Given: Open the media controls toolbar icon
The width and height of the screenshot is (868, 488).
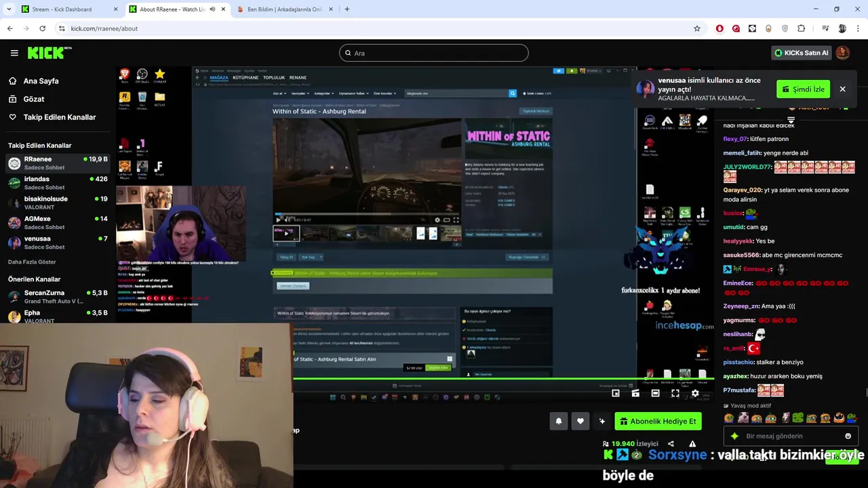Looking at the screenshot, I should click(x=825, y=28).
